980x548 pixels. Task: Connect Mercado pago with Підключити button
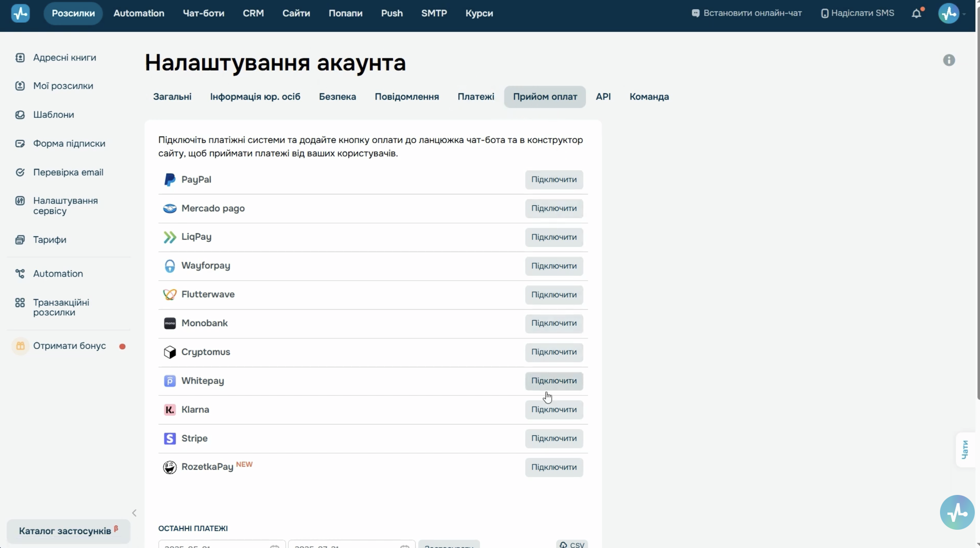pyautogui.click(x=554, y=208)
